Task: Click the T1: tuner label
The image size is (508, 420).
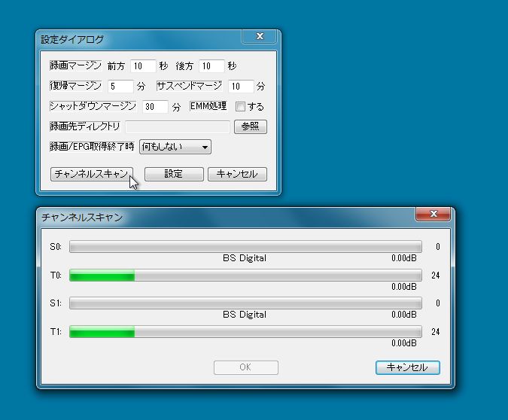Action: coord(56,332)
